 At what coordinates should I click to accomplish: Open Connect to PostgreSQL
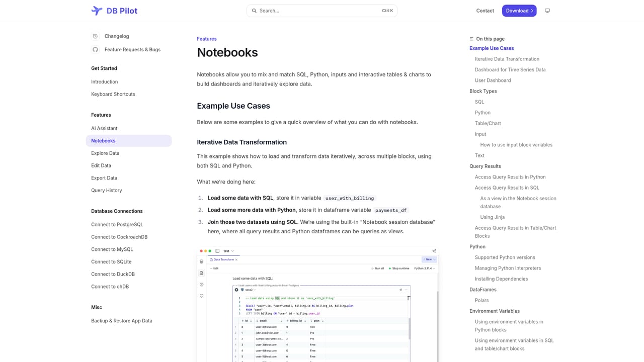coord(117,225)
